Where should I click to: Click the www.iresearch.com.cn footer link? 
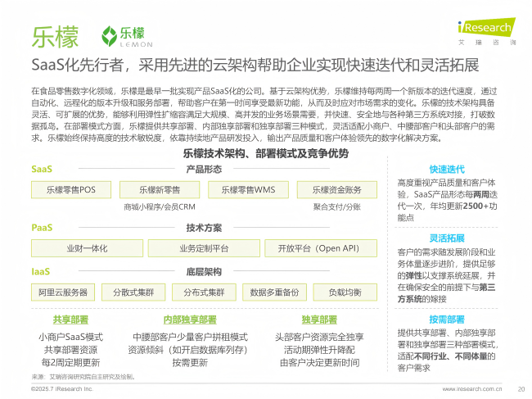coord(472,389)
